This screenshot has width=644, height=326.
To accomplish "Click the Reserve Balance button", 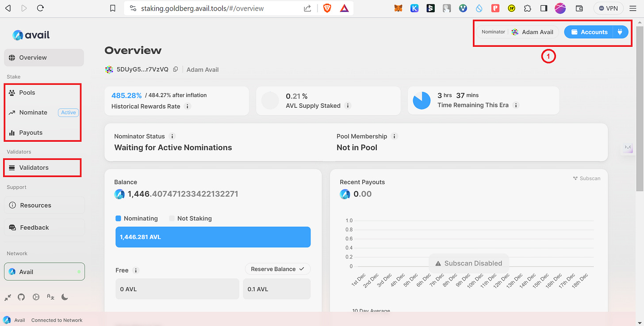I will [x=278, y=269].
